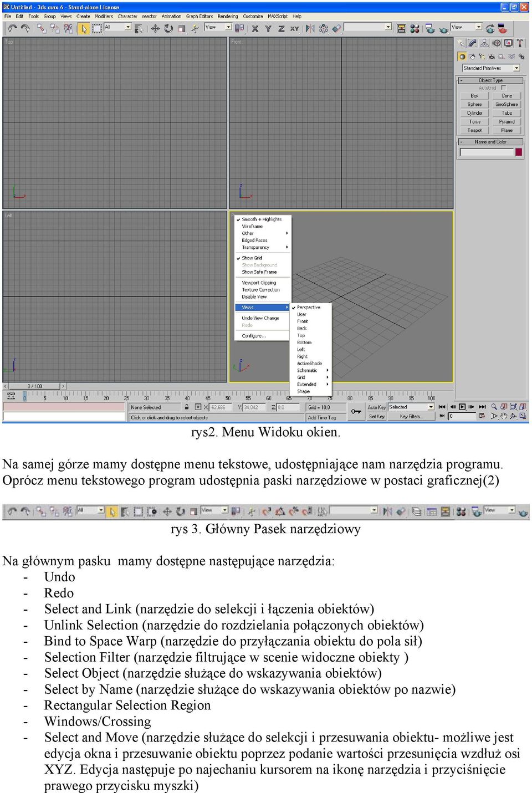This screenshot has height=793, width=532.
Task: Click the Undo arrow in main toolbar
Action: [12, 28]
